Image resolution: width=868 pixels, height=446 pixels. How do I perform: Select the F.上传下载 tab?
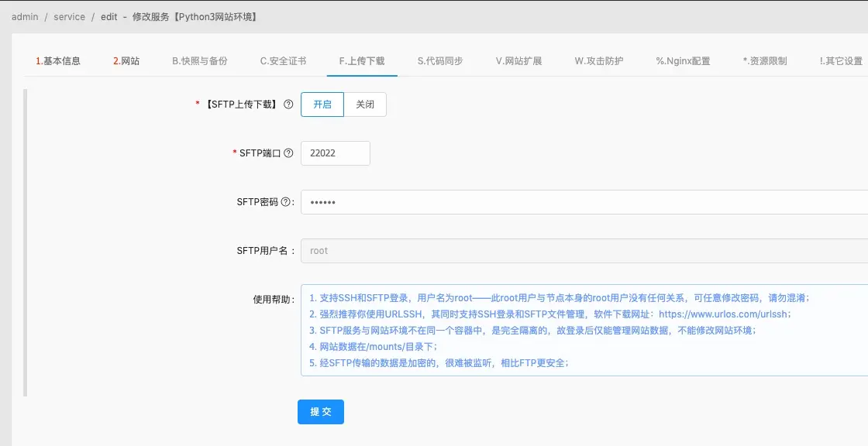point(362,61)
